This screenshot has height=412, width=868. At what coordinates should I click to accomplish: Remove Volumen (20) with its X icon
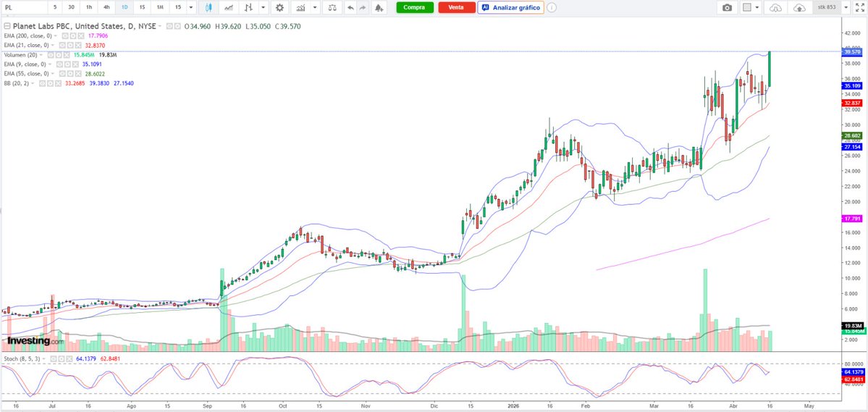coord(67,55)
